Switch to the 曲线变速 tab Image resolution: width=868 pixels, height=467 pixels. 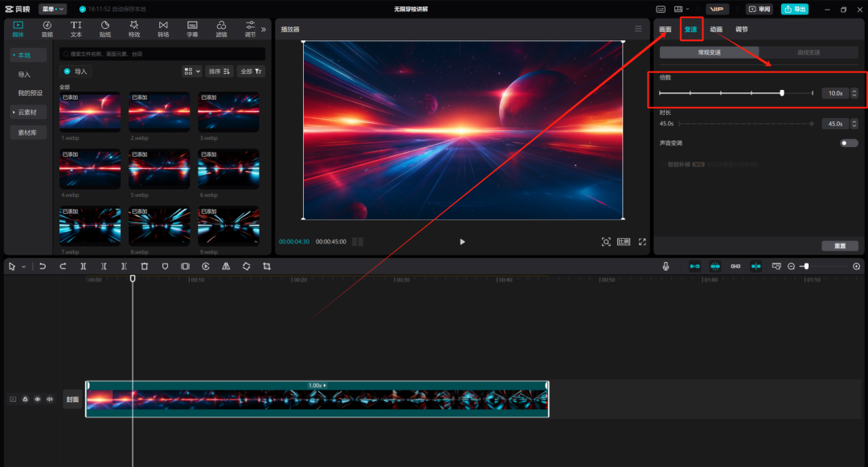tap(808, 52)
